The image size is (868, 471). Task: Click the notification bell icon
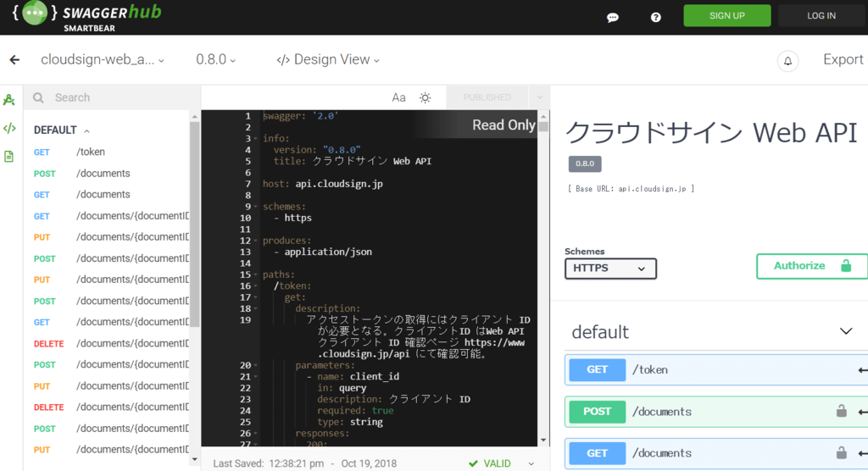pos(787,61)
